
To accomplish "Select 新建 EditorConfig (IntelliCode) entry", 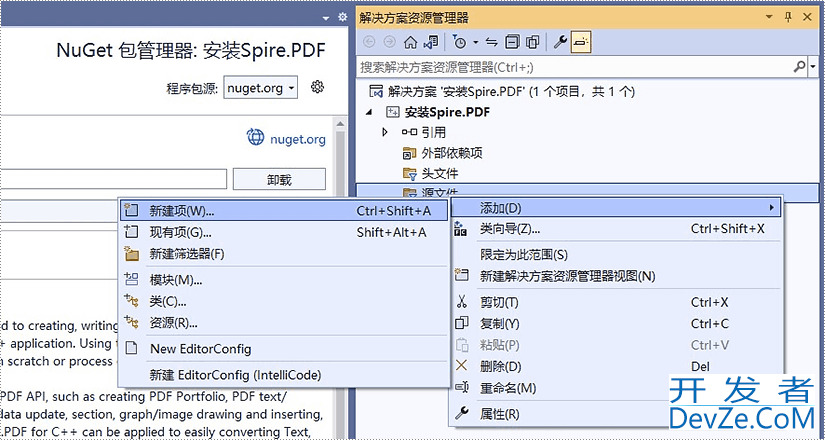I will tap(284, 375).
